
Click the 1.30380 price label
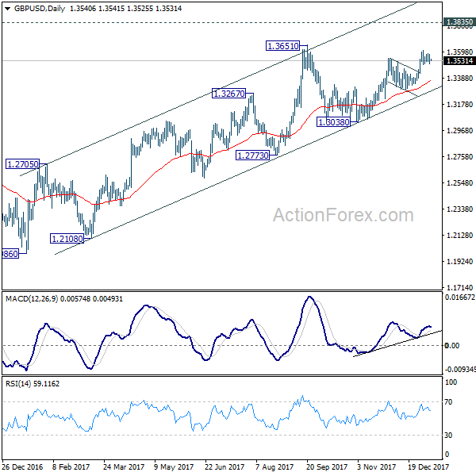(334, 122)
